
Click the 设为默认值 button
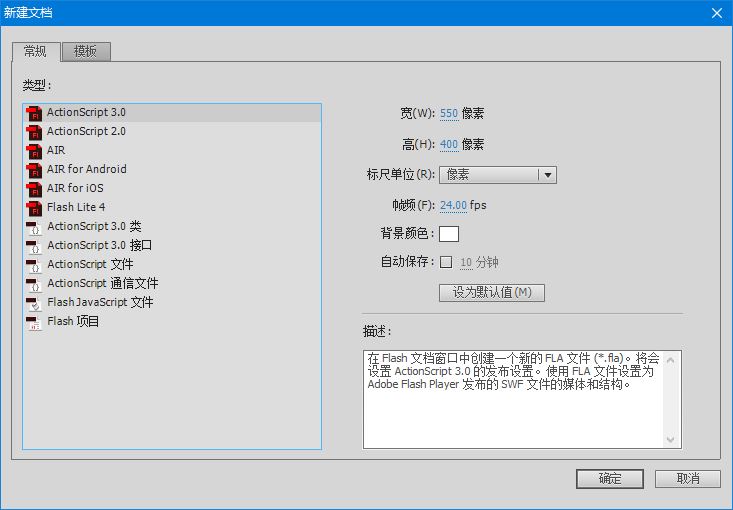tap(492, 293)
